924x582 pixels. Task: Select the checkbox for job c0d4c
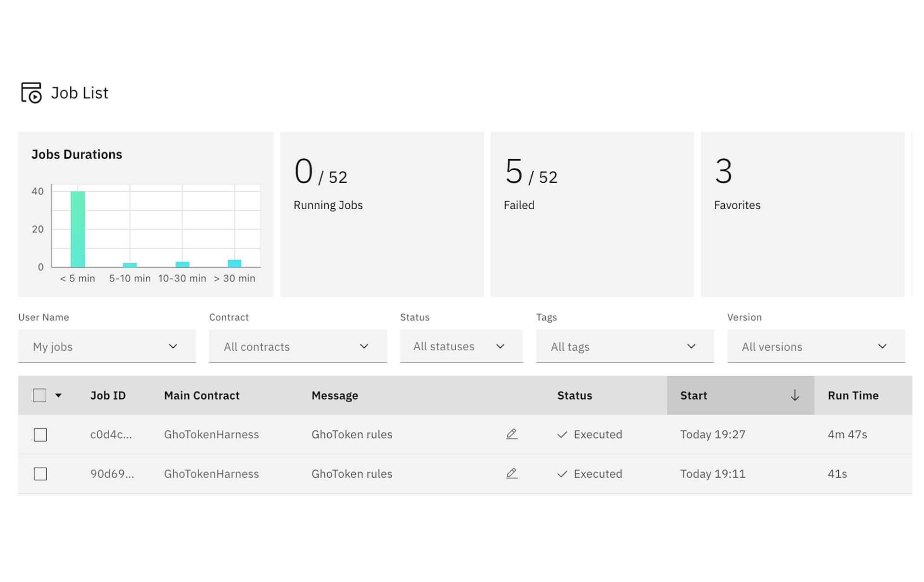tap(40, 435)
